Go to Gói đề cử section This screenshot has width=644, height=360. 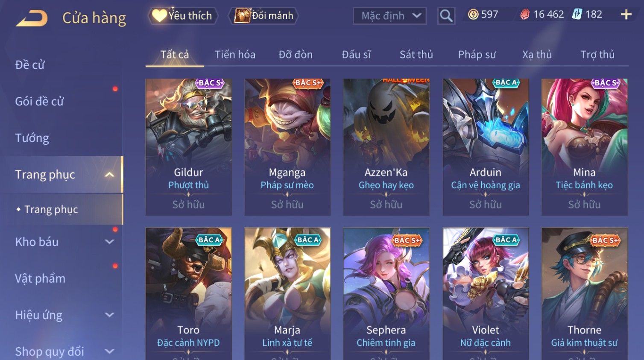click(x=39, y=102)
